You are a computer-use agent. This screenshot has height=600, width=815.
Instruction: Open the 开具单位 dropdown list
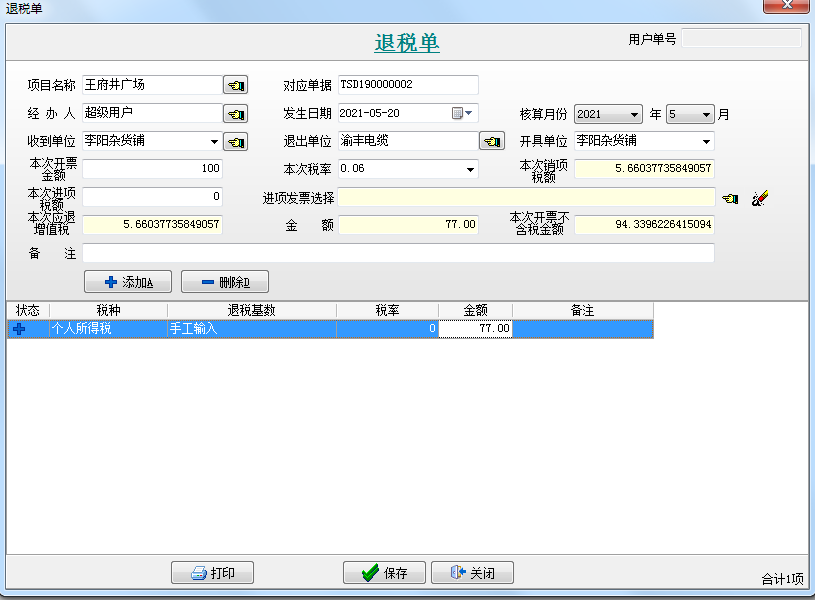(x=706, y=142)
